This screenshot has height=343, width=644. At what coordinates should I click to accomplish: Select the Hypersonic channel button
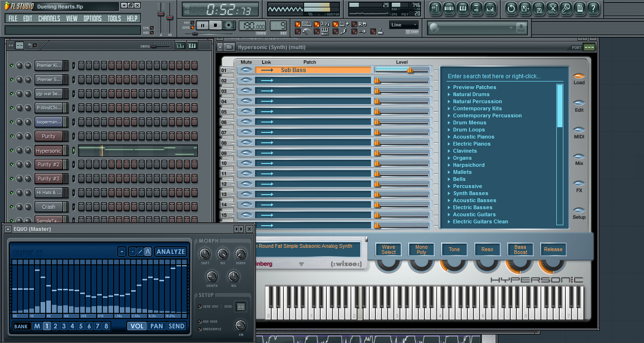[x=49, y=151]
